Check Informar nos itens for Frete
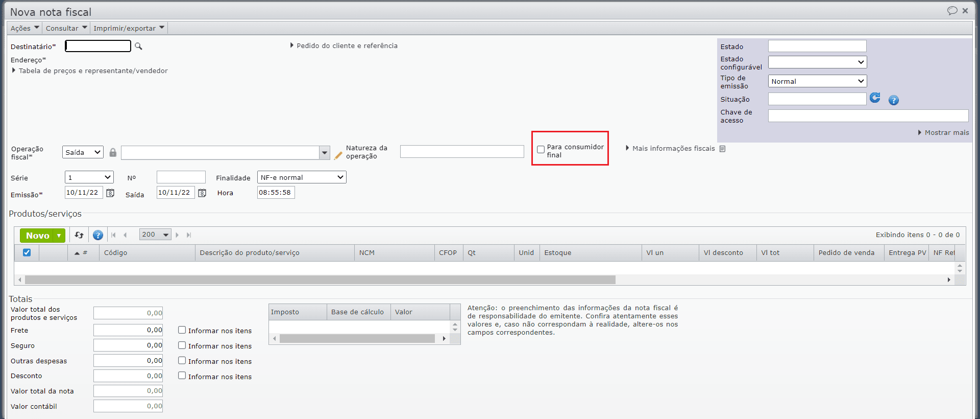This screenshot has height=419, width=980. click(182, 330)
